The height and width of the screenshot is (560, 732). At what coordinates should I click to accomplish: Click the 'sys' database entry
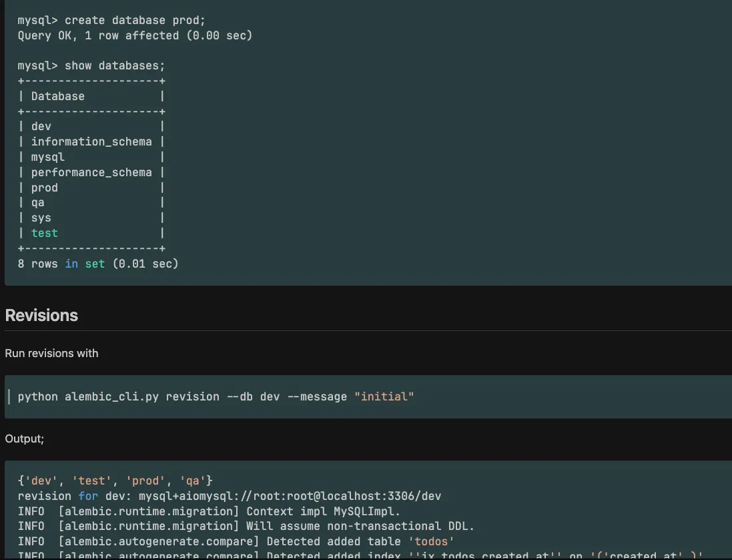coord(41,218)
